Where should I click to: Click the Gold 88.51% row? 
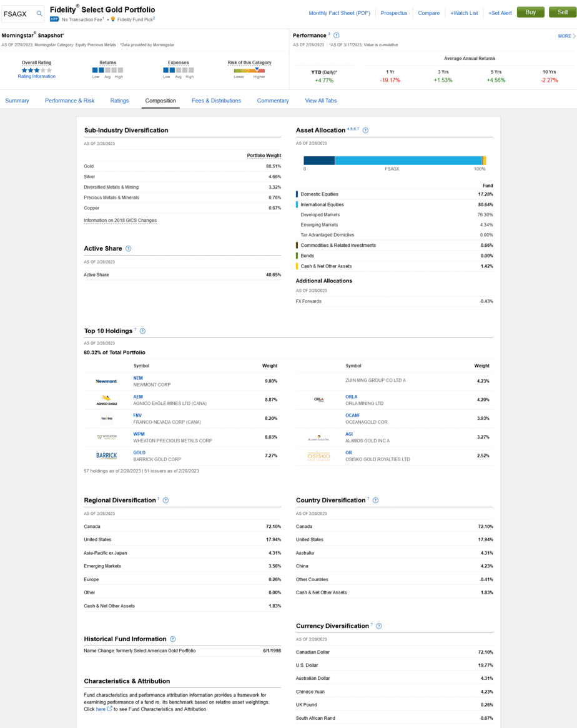tap(182, 166)
